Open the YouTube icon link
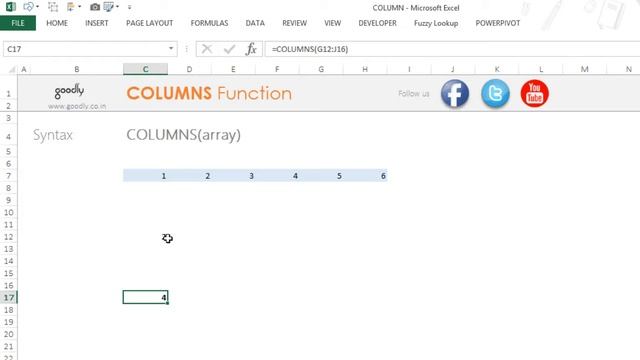 pyautogui.click(x=535, y=93)
